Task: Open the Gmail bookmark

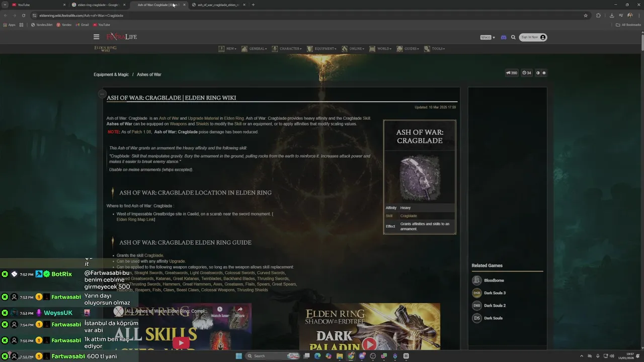Action: (x=82, y=25)
